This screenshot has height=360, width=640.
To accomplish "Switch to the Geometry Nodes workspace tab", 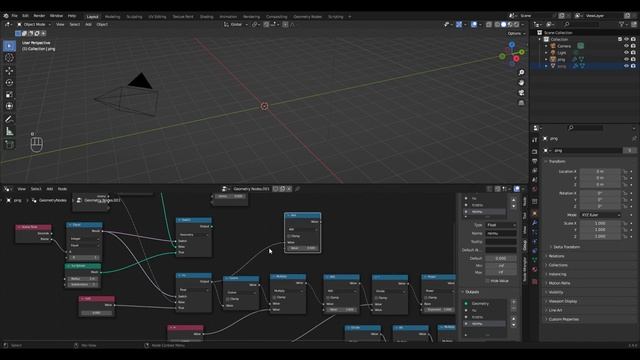I will tap(308, 17).
